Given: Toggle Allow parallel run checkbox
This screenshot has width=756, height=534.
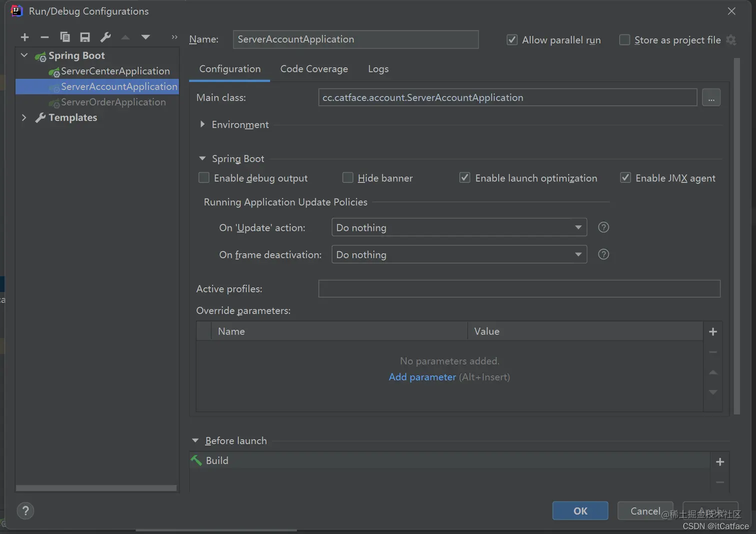Looking at the screenshot, I should click(x=512, y=39).
